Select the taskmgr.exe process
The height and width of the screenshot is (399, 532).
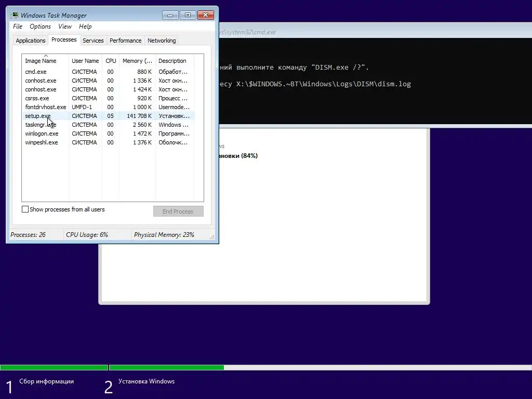point(108,125)
